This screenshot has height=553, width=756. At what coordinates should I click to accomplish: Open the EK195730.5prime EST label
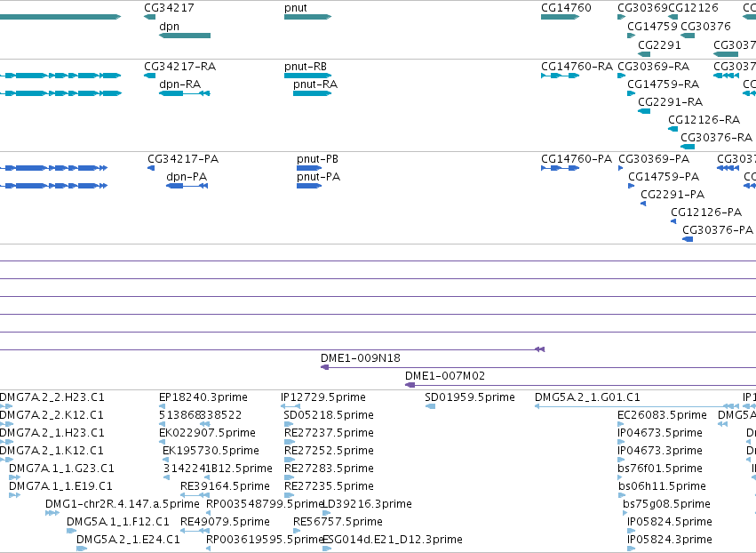[x=211, y=451]
